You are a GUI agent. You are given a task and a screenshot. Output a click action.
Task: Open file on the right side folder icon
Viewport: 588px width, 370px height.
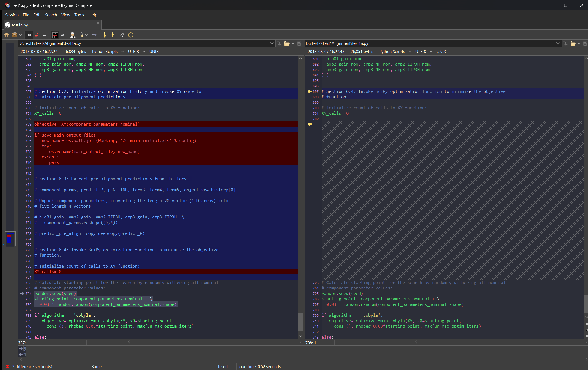click(573, 43)
